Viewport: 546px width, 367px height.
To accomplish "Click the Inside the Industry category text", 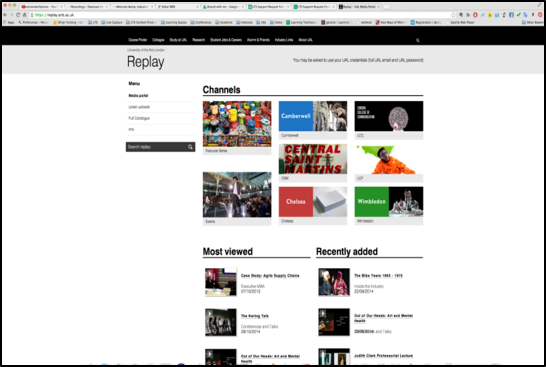I will click(369, 286).
